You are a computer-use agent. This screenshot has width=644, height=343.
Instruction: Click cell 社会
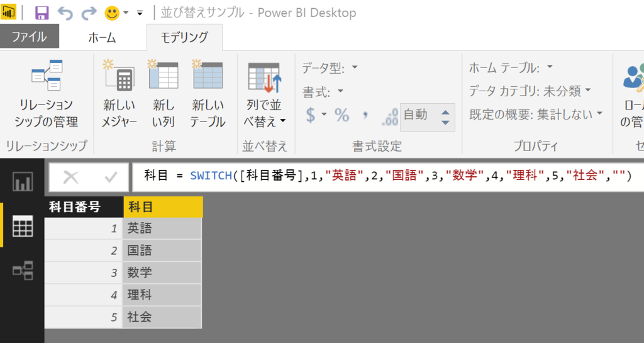pyautogui.click(x=162, y=317)
